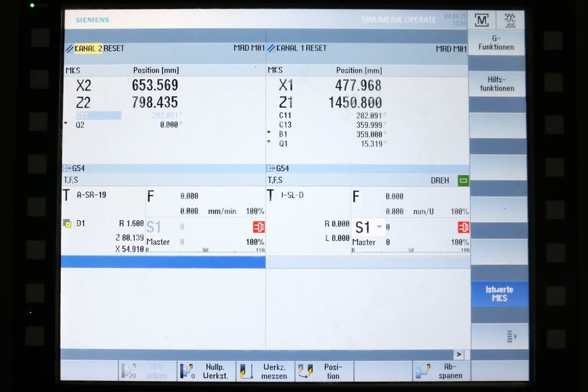Open the G-Funktionen softkey
Viewport: 588px width, 392px height.
coord(497,42)
